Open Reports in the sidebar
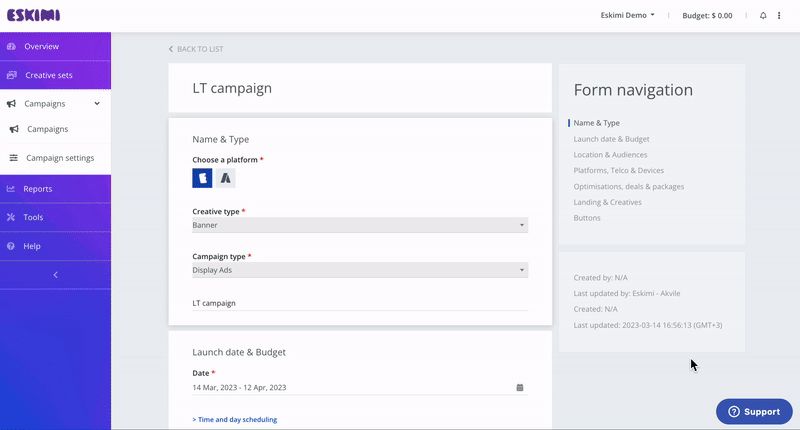The height and width of the screenshot is (430, 800). tap(55, 189)
